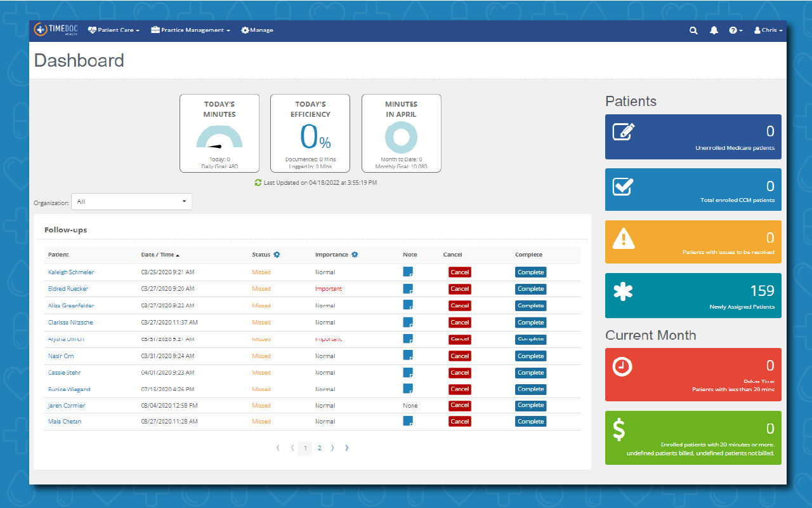Open the Chris user menu

[768, 30]
